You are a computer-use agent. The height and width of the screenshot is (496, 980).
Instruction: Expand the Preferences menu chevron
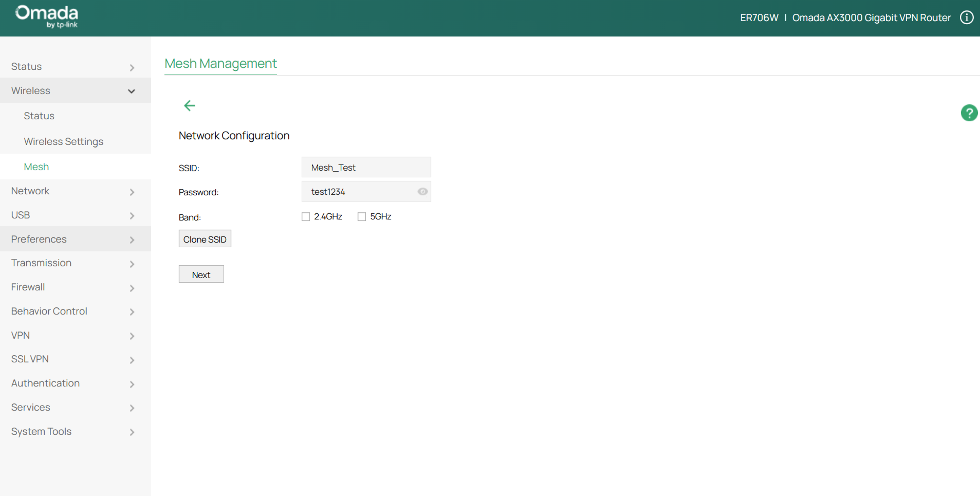click(132, 240)
